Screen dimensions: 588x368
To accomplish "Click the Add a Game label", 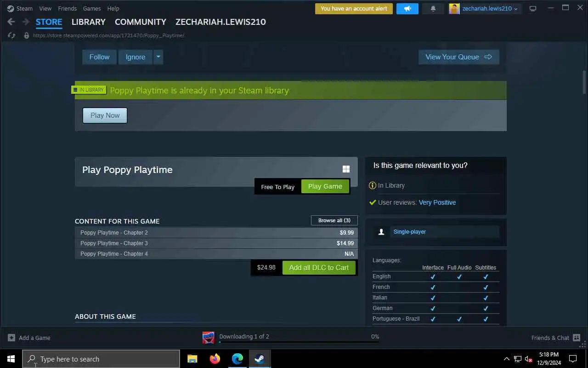I will tap(34, 338).
